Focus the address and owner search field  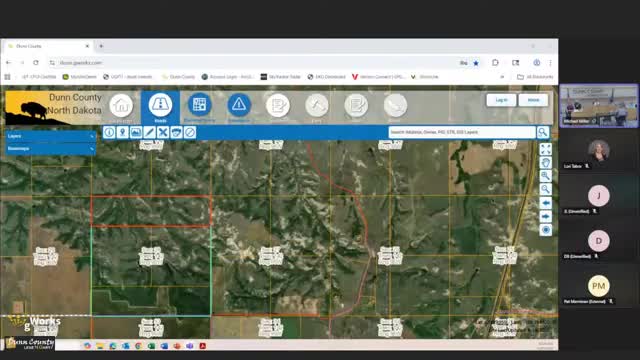[x=462, y=132]
